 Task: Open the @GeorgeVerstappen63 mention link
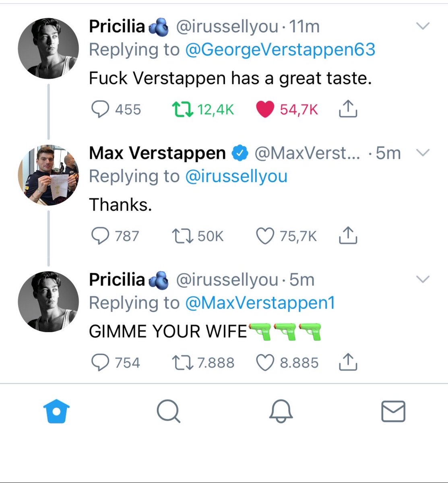coord(280,50)
